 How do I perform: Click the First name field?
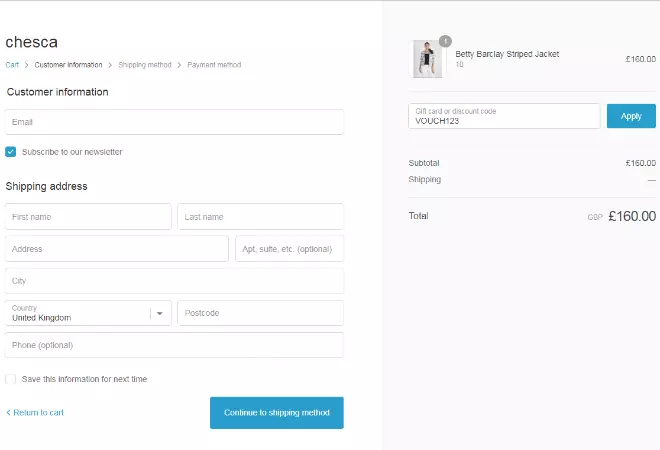(88, 217)
